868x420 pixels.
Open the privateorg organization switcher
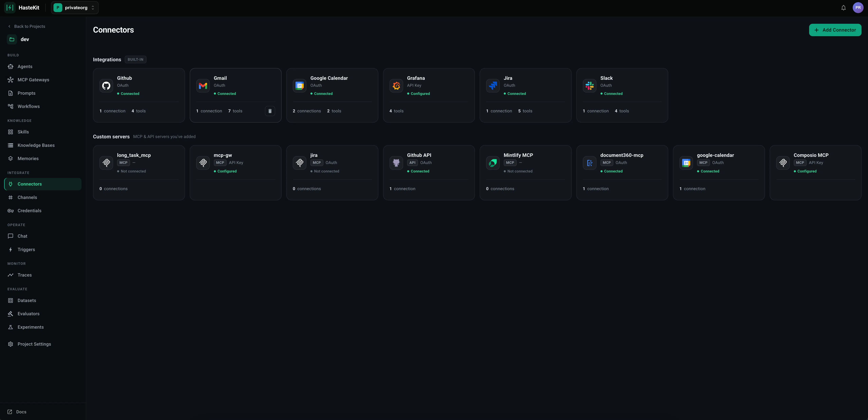tap(75, 7)
